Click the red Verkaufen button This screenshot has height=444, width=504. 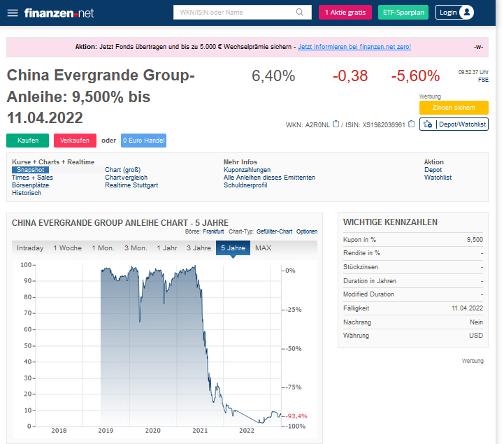click(75, 141)
